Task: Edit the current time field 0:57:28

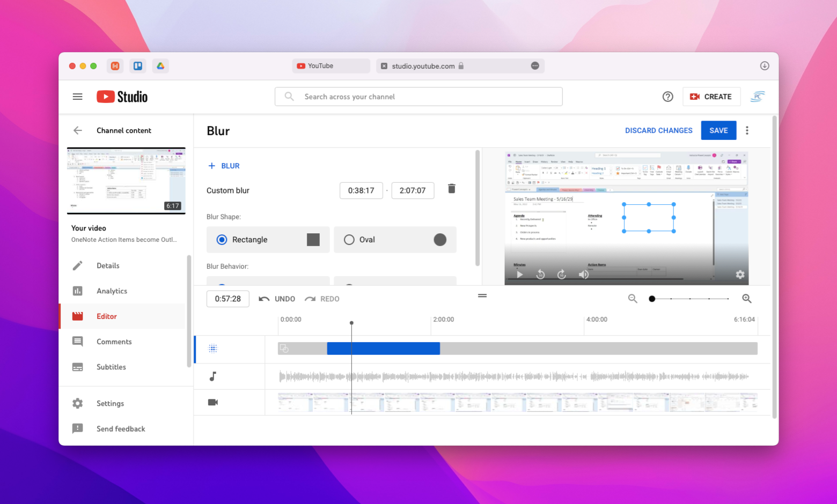Action: [x=228, y=299]
